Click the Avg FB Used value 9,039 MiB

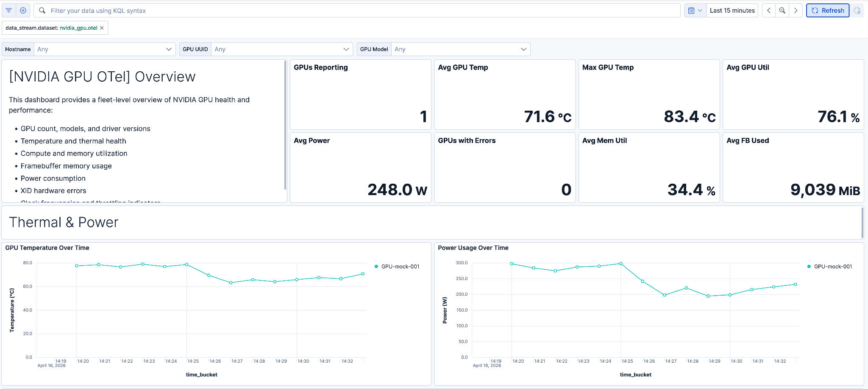tap(825, 190)
